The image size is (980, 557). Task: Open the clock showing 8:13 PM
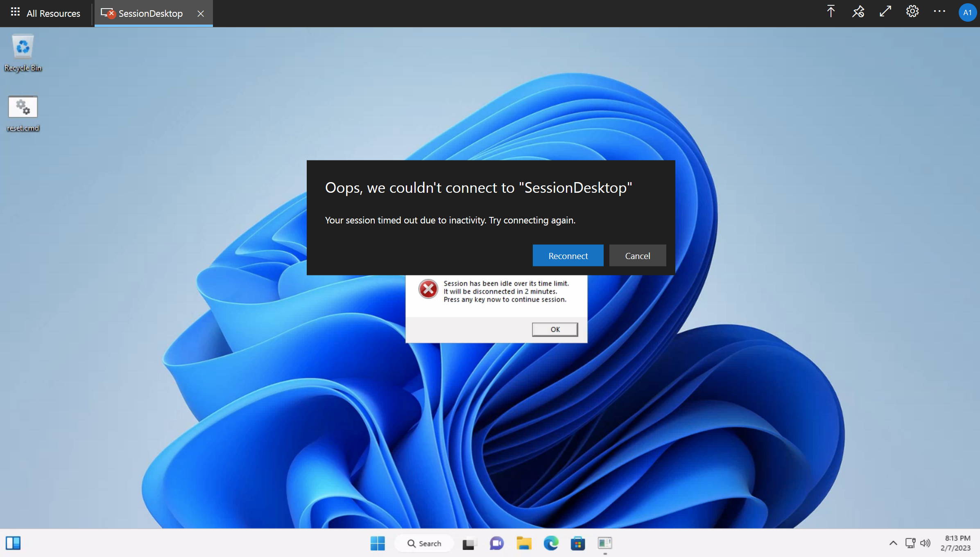[x=956, y=543]
